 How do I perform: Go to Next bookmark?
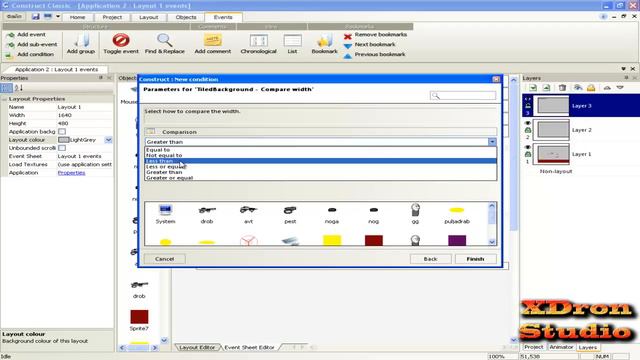click(x=375, y=44)
